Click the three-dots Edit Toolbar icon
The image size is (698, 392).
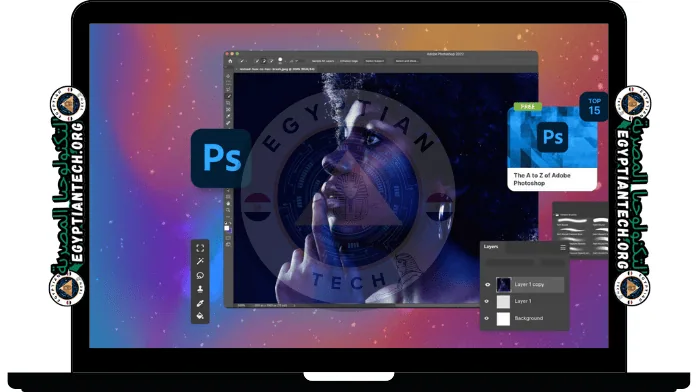(x=228, y=217)
